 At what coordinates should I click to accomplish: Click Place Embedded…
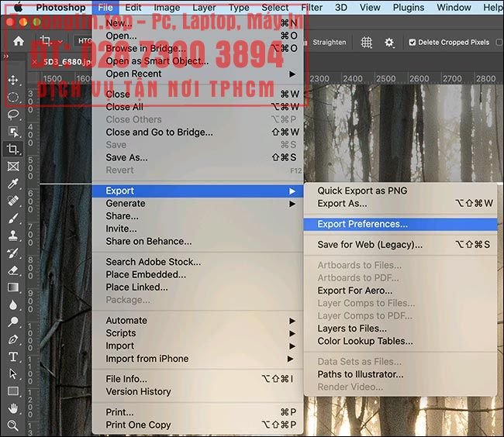(x=198, y=274)
